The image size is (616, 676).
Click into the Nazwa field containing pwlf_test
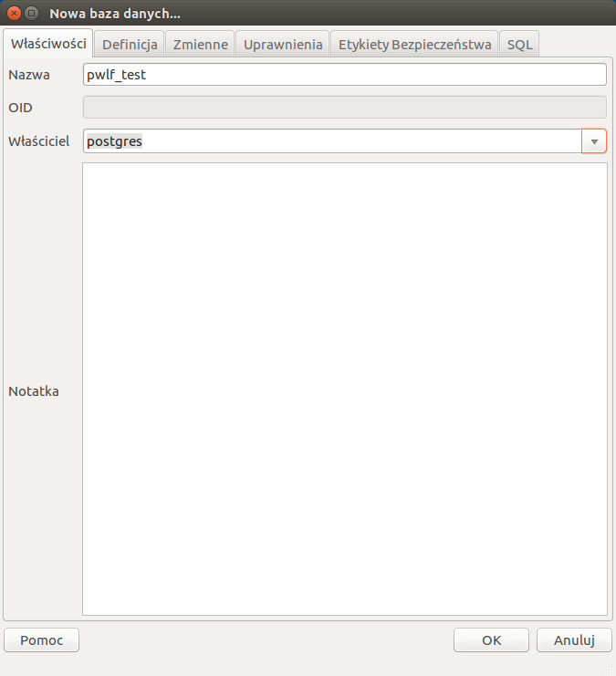tap(344, 75)
